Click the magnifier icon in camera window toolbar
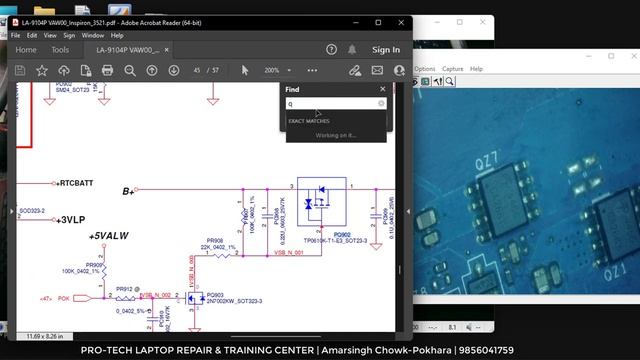Image resolution: width=640 pixels, height=360 pixels. 449,81
